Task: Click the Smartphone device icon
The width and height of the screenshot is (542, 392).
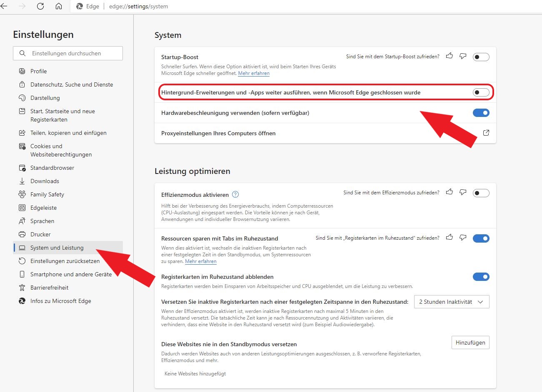Action: [22, 274]
